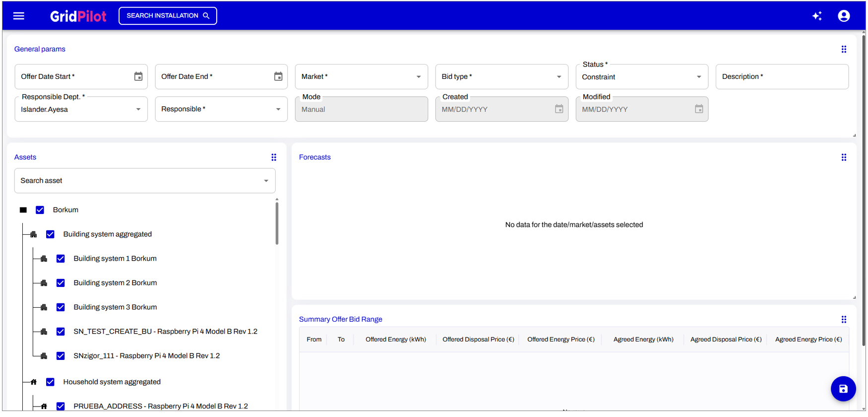
Task: Click the GridPilot logo link
Action: pos(78,16)
